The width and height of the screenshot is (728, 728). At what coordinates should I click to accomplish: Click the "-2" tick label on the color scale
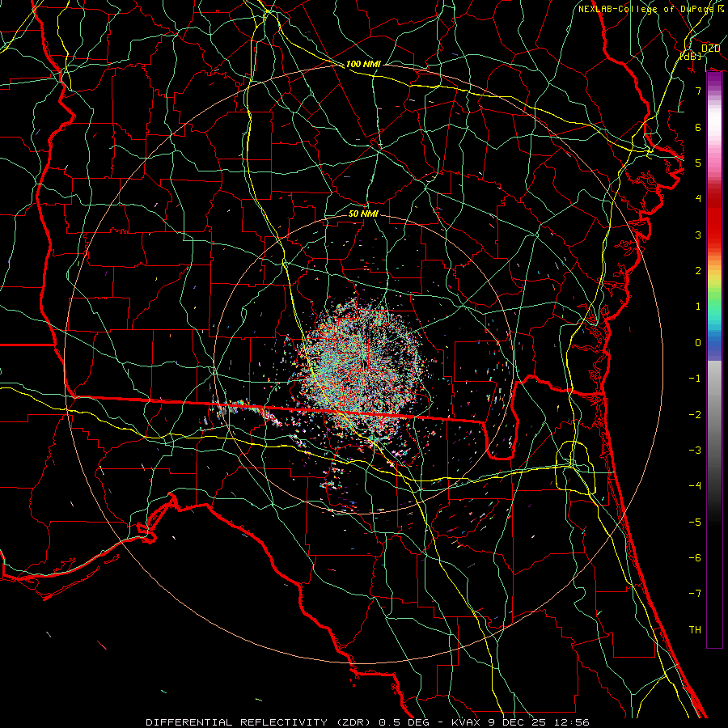(695, 415)
